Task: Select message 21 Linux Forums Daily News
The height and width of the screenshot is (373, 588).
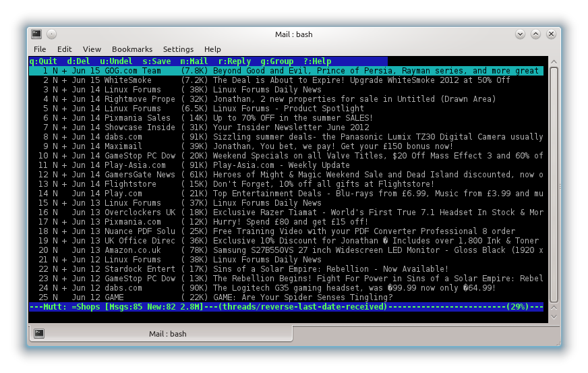Action: [286, 259]
